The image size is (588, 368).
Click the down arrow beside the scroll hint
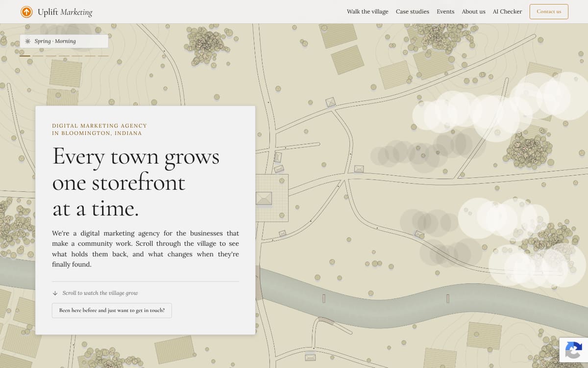pyautogui.click(x=55, y=293)
